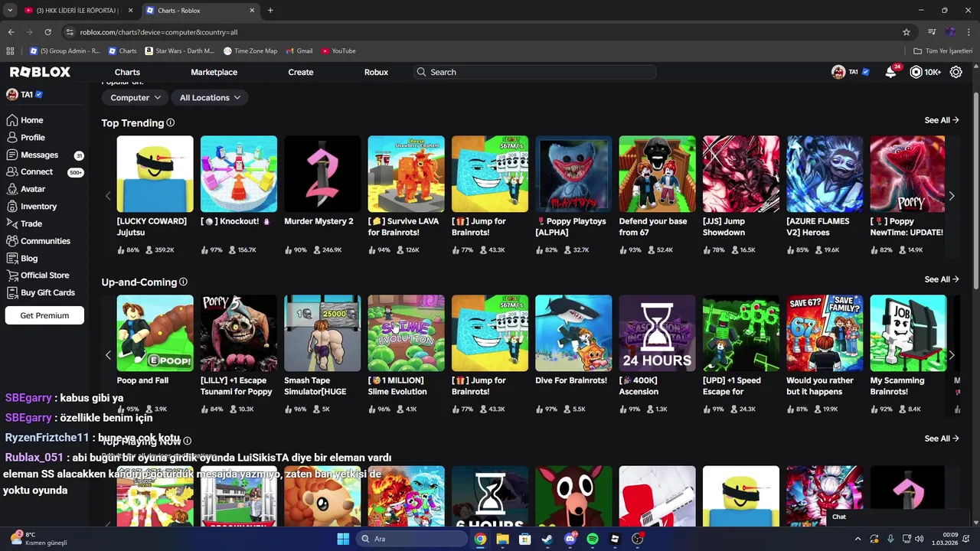Open Communities in the sidebar
This screenshot has height=551, width=980.
[45, 241]
